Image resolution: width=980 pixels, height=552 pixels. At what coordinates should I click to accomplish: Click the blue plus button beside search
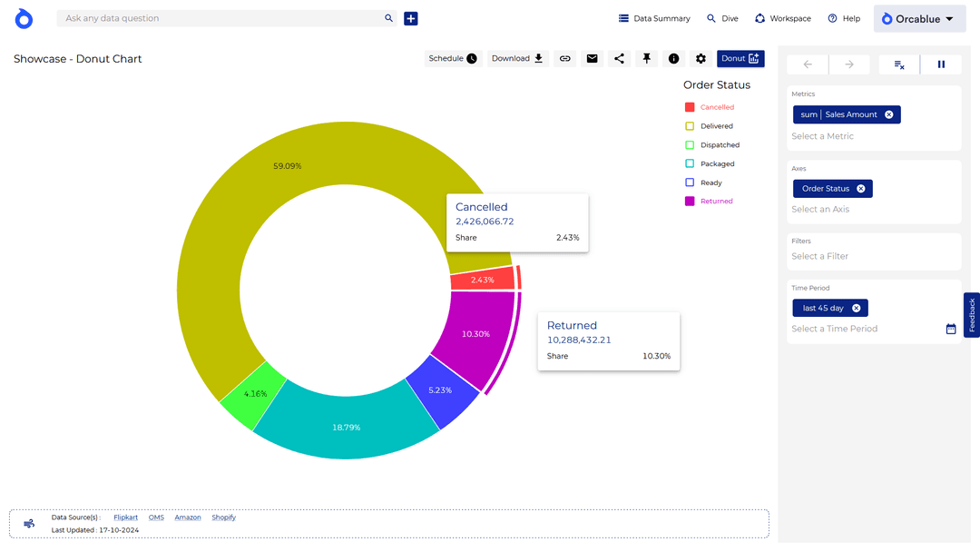coord(411,18)
